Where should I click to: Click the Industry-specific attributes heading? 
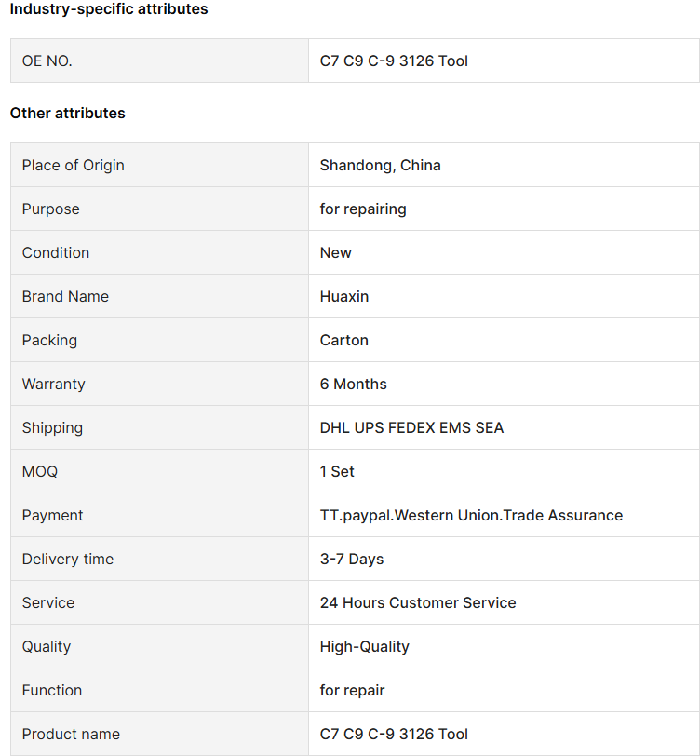pos(109,8)
